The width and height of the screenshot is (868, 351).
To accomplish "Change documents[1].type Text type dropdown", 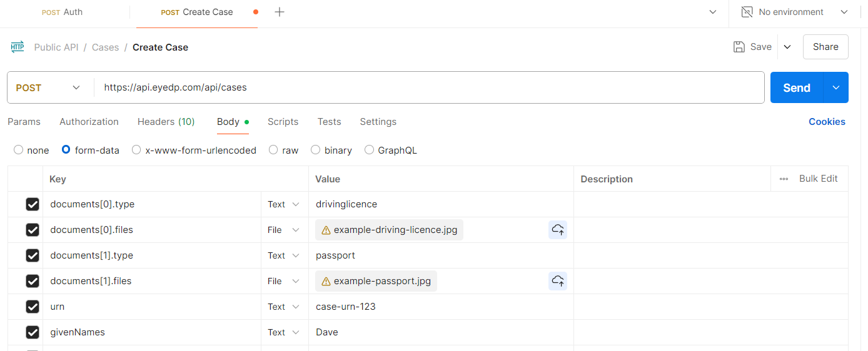I will click(x=284, y=255).
